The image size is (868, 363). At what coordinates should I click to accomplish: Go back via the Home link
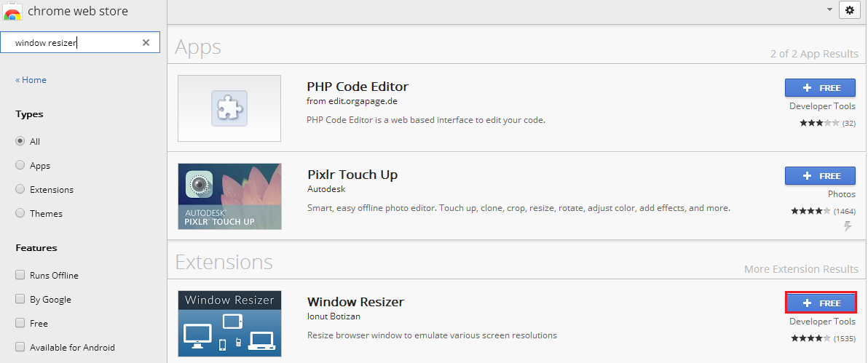pyautogui.click(x=31, y=80)
